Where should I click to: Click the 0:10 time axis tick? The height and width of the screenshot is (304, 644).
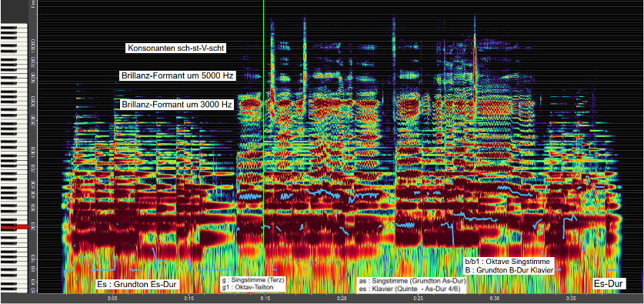click(x=189, y=299)
